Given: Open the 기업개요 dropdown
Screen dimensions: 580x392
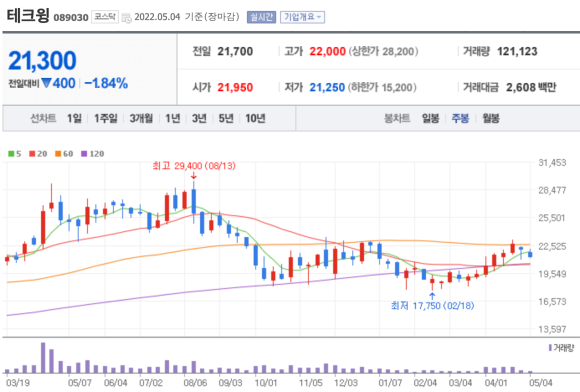Looking at the screenshot, I should [x=302, y=17].
